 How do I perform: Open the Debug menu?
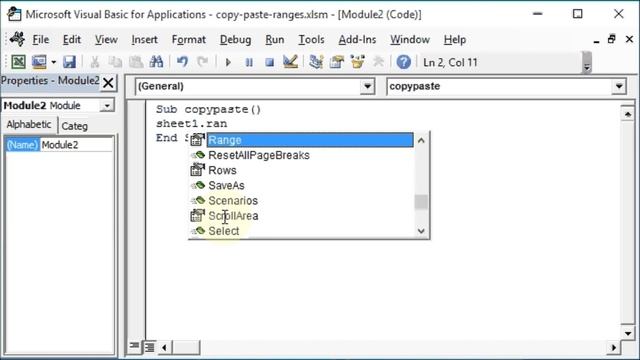[x=236, y=40]
